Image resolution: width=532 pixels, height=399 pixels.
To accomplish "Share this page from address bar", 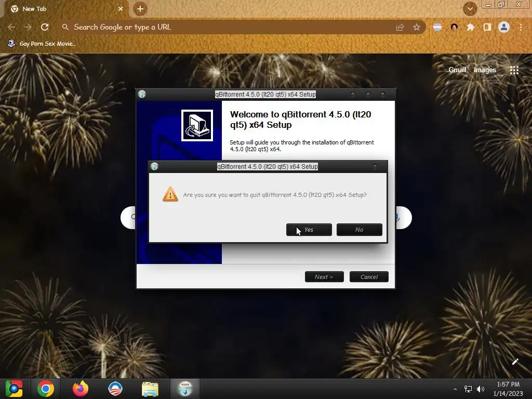I will (x=400, y=28).
